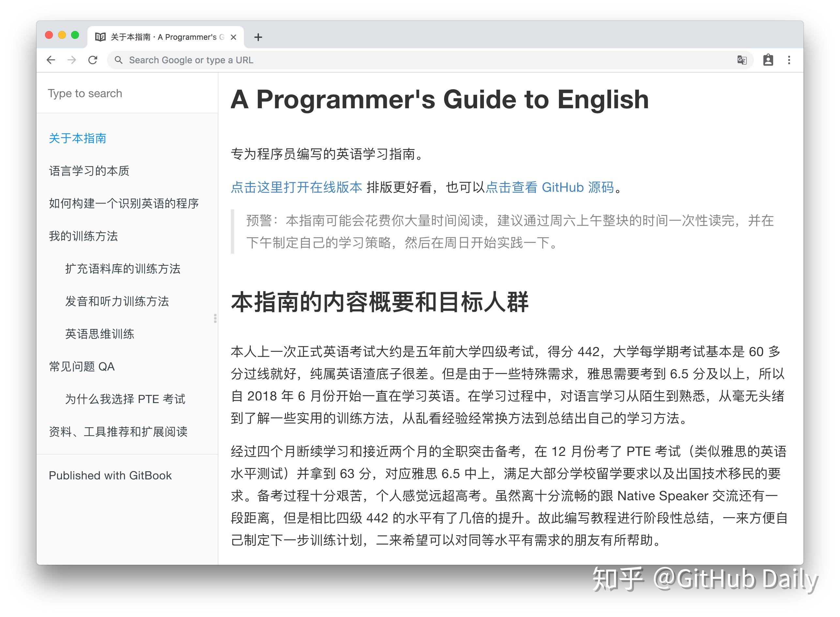Image resolution: width=840 pixels, height=617 pixels.
Task: Open '英语思维训练' subsection
Action: (x=99, y=334)
